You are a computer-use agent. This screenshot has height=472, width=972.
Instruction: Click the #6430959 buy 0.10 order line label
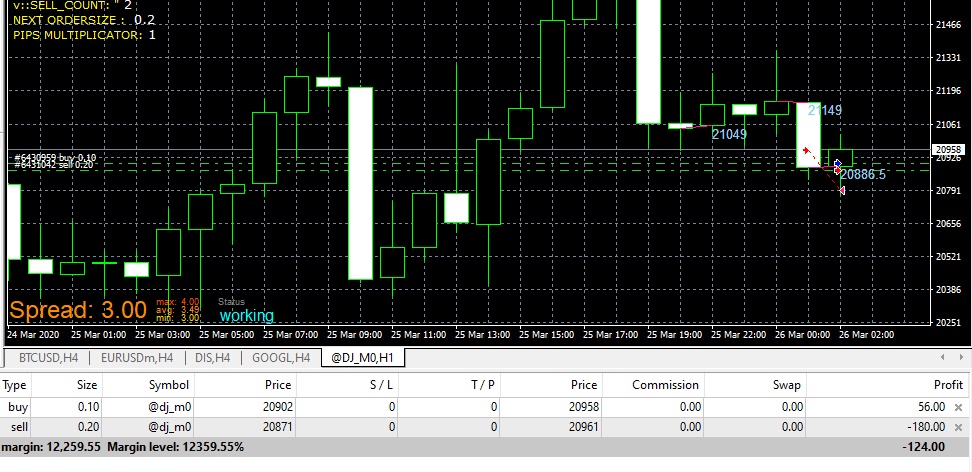(55, 158)
